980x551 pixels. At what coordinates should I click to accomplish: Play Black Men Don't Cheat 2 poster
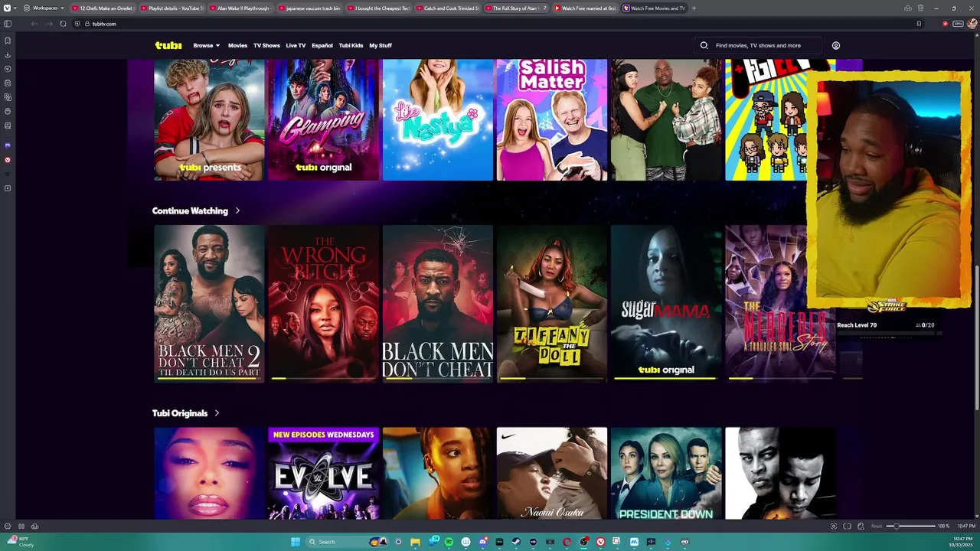pyautogui.click(x=209, y=304)
